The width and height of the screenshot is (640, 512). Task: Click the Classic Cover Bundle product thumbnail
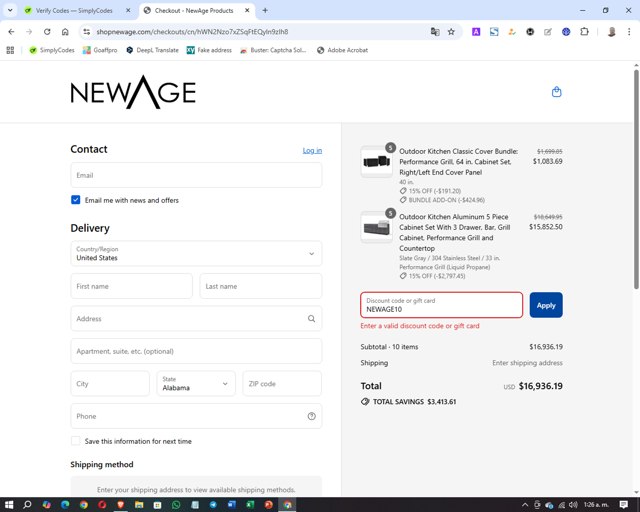(377, 161)
